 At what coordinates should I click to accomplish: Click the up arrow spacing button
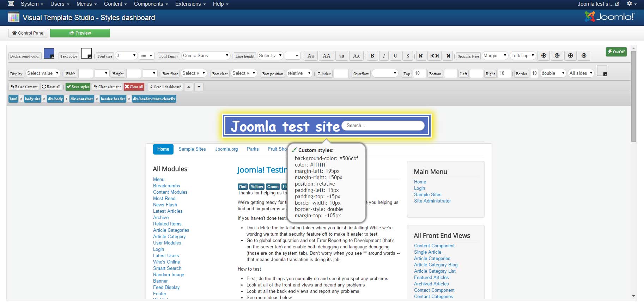tap(557, 56)
